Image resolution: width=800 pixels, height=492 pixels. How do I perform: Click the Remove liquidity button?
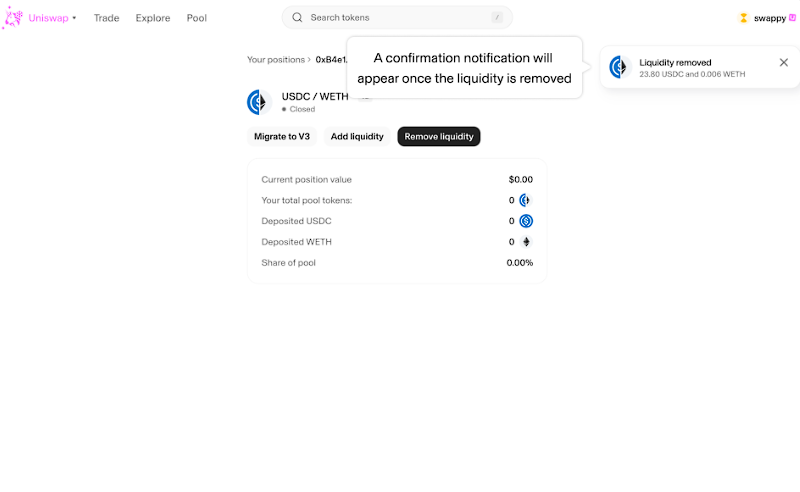439,137
